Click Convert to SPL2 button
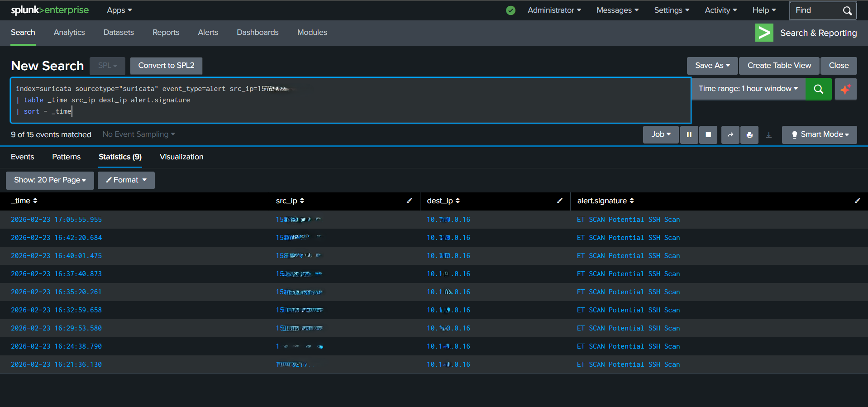 pos(166,66)
